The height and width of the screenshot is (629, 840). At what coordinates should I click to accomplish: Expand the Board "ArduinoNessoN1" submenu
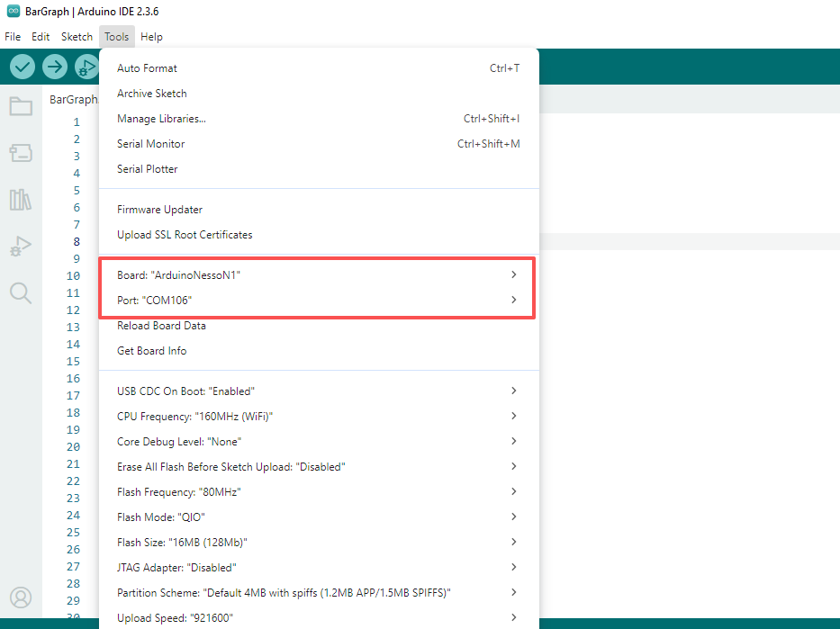pyautogui.click(x=317, y=275)
